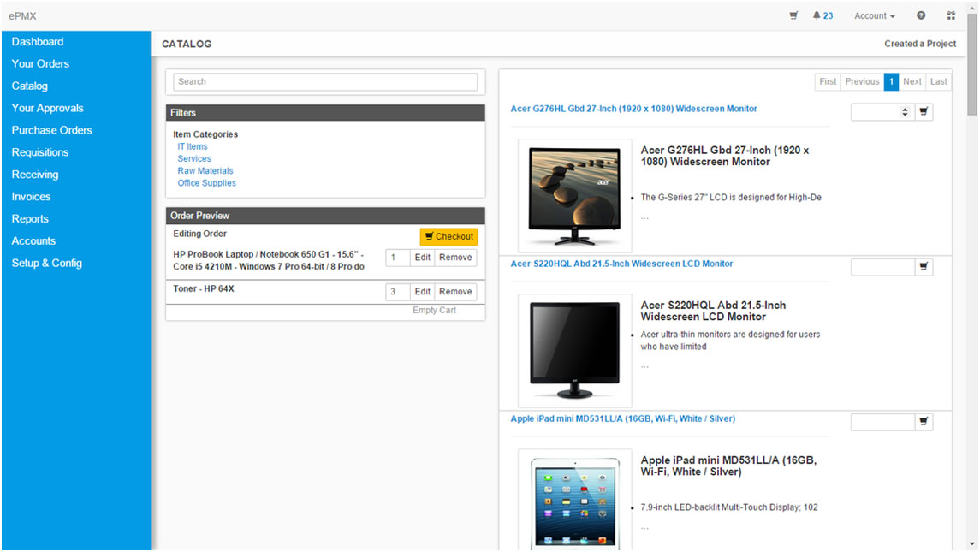Open Your Approvals in sidebar

coord(47,108)
